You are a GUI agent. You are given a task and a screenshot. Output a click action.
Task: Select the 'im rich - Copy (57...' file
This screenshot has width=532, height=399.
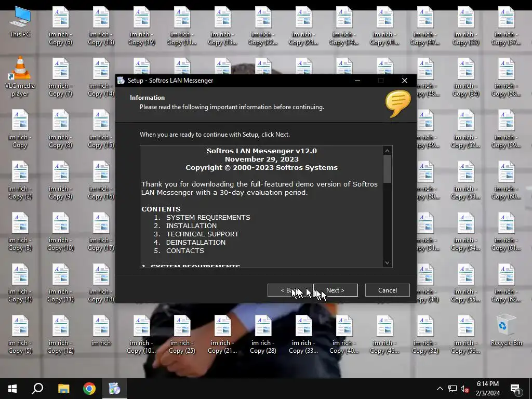[x=506, y=26]
